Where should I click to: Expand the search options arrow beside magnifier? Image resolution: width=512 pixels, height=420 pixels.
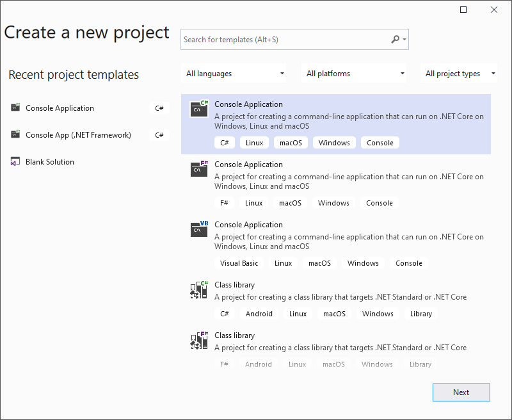coord(404,39)
